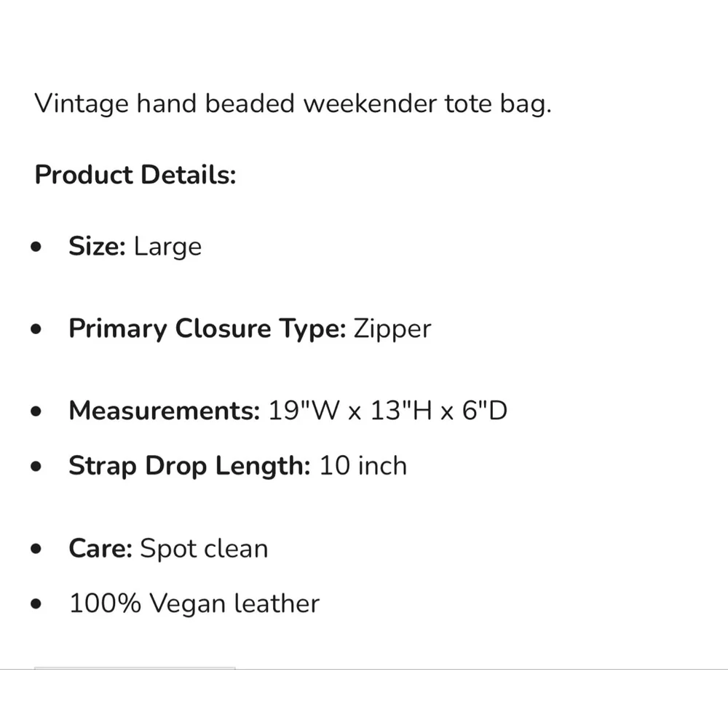The image size is (728, 728).
Task: Click the 'Large' size value
Action: 167,247
